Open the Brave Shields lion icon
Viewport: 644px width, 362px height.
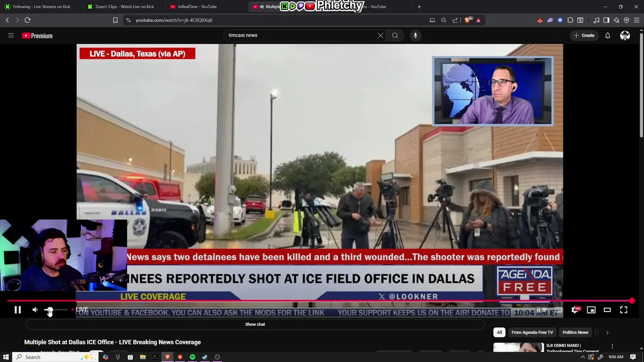[x=467, y=20]
